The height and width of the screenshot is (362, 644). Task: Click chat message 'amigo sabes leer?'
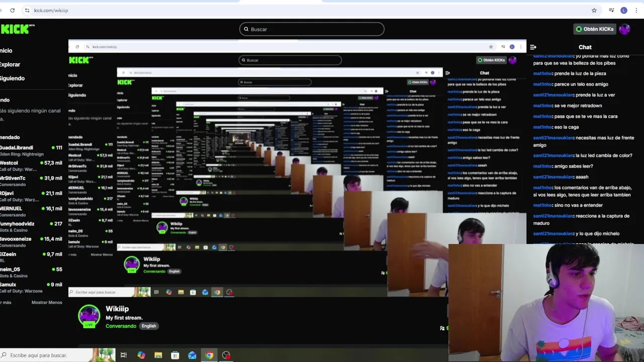(574, 166)
